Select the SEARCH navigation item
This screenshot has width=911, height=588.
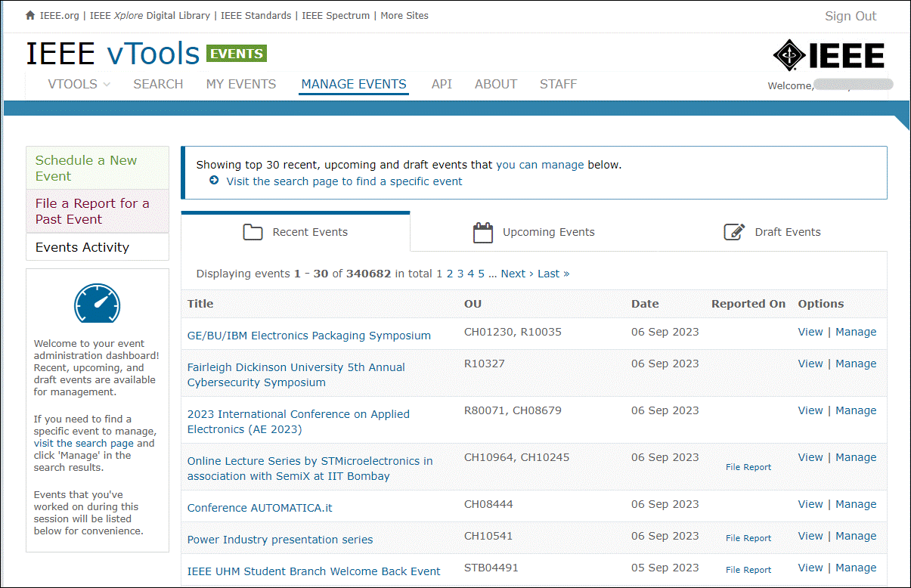pyautogui.click(x=158, y=84)
